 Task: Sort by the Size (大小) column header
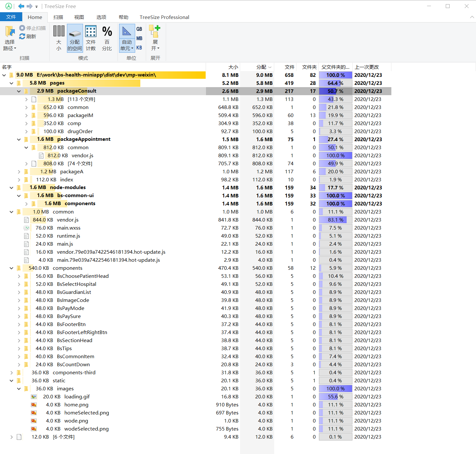click(223, 67)
